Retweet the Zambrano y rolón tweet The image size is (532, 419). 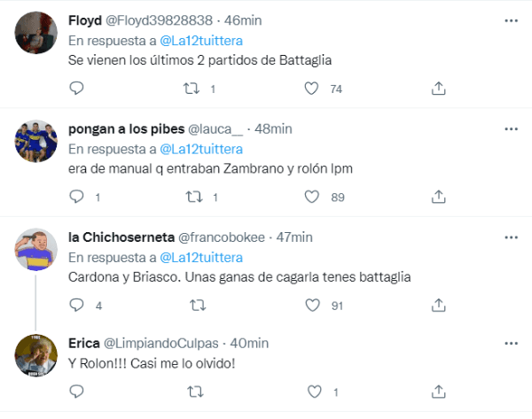click(189, 197)
